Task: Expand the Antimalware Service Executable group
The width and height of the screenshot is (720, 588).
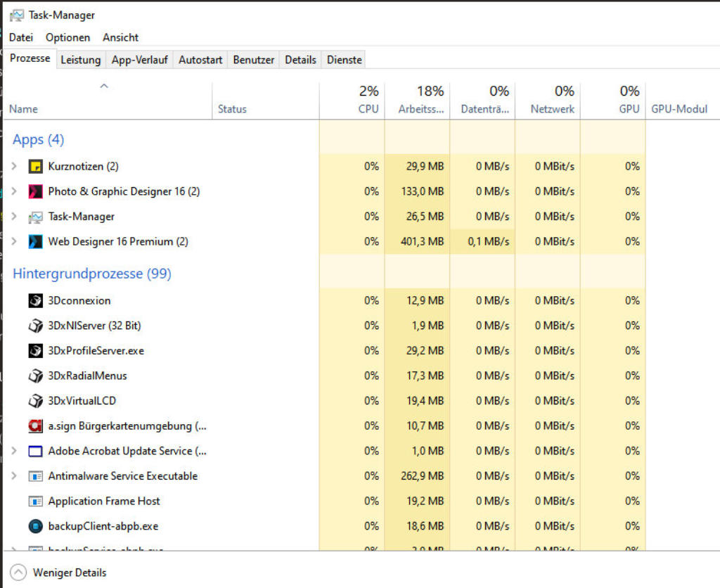Action: (14, 475)
